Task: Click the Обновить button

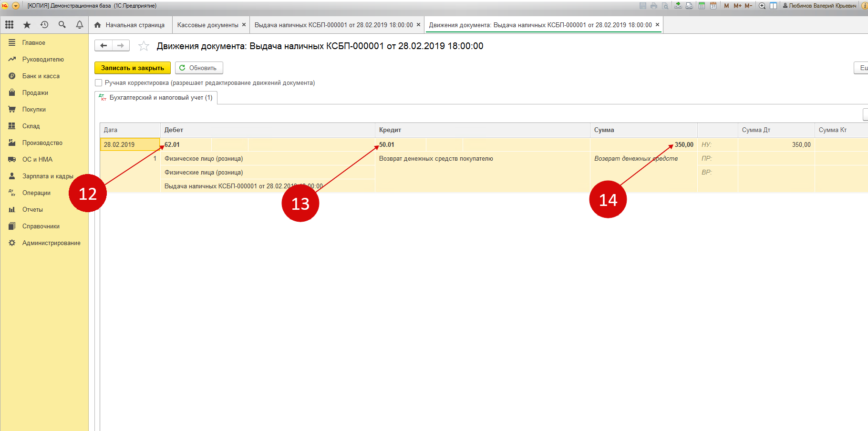Action: 198,68
